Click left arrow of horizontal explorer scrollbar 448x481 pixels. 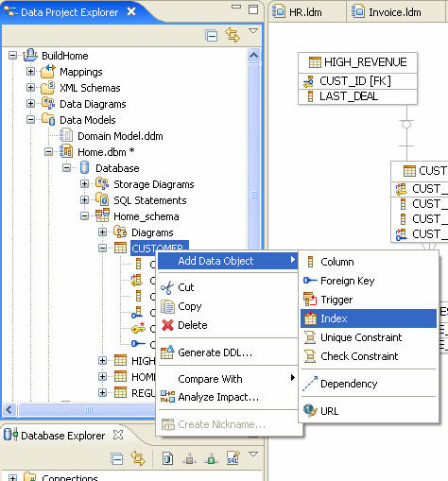click(9, 410)
